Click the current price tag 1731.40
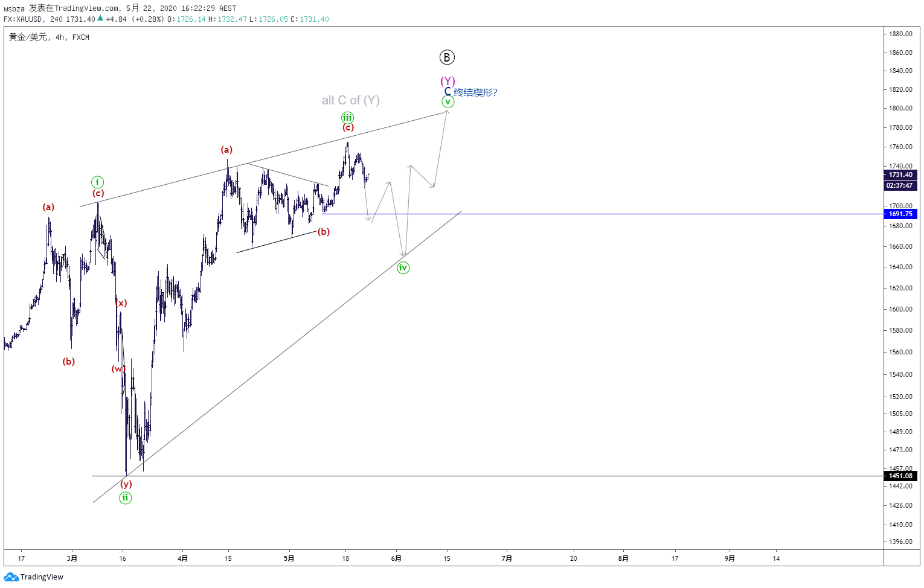The image size is (924, 588). coord(900,174)
